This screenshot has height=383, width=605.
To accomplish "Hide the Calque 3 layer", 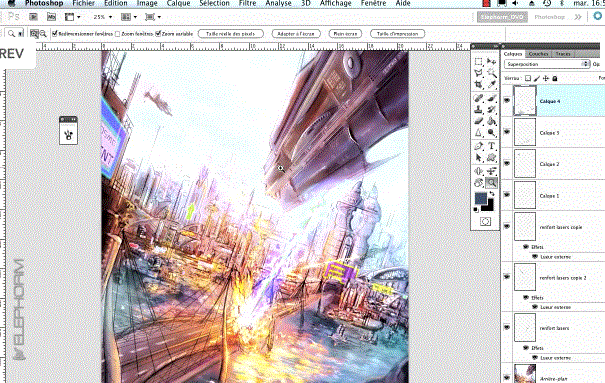I will 507,132.
